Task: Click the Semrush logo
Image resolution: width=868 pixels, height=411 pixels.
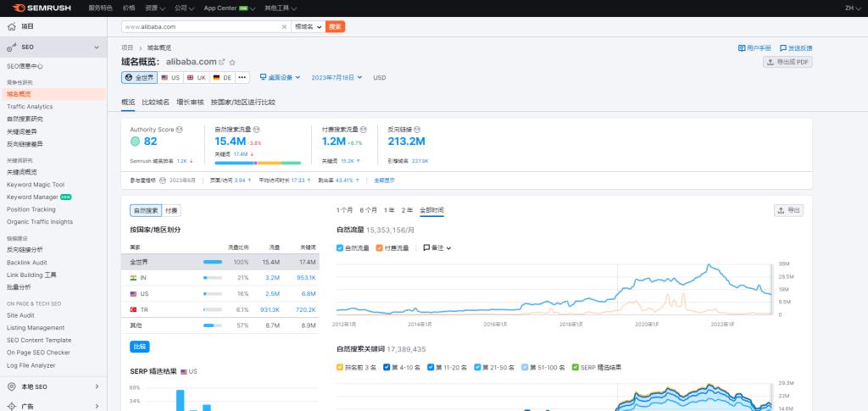Action: [42, 8]
